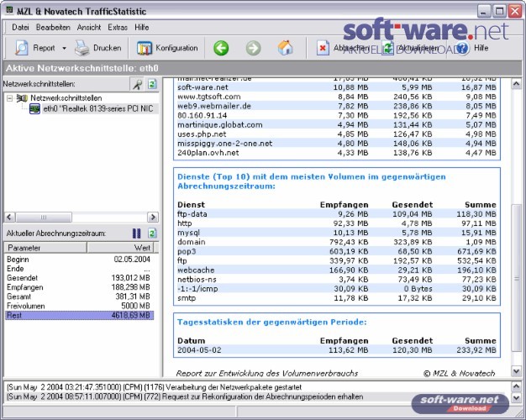The height and width of the screenshot is (420, 526).
Task: Select the Freivolumen 5000 MB row
Action: [x=80, y=306]
